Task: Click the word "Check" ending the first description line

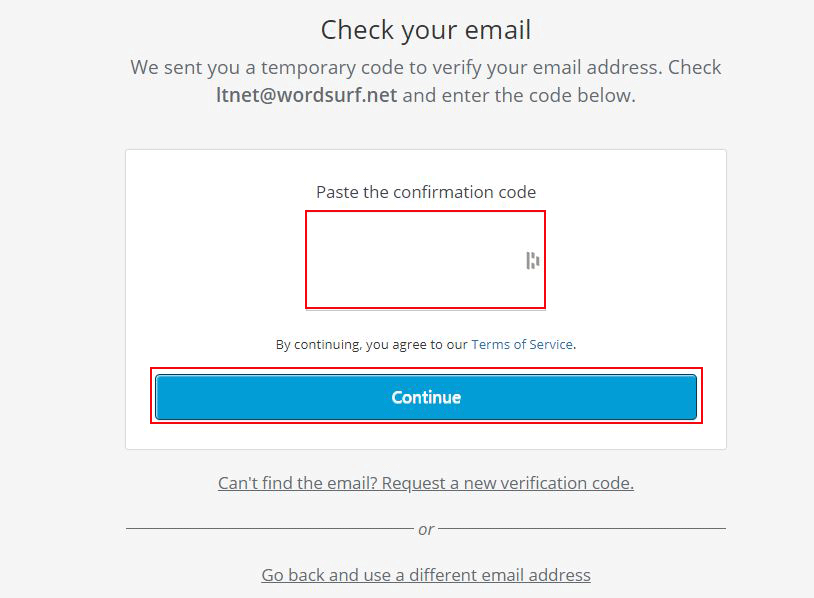Action: click(x=695, y=68)
